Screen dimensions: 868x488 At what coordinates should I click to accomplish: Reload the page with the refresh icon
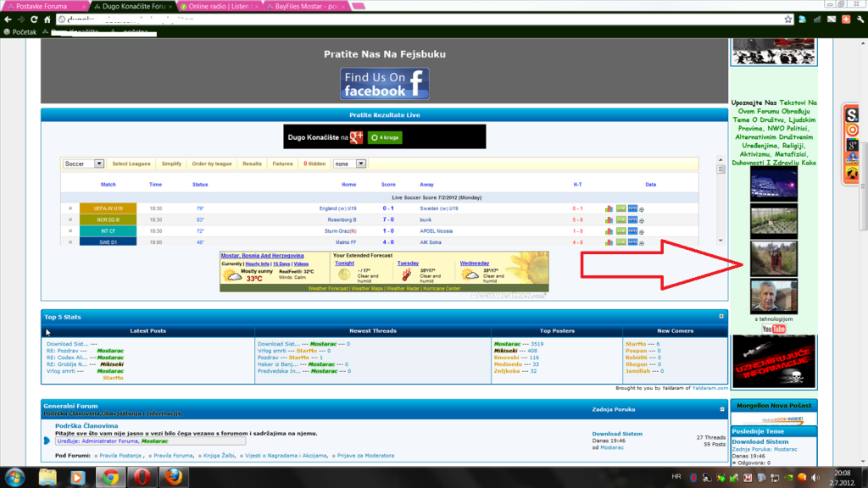pyautogui.click(x=34, y=19)
